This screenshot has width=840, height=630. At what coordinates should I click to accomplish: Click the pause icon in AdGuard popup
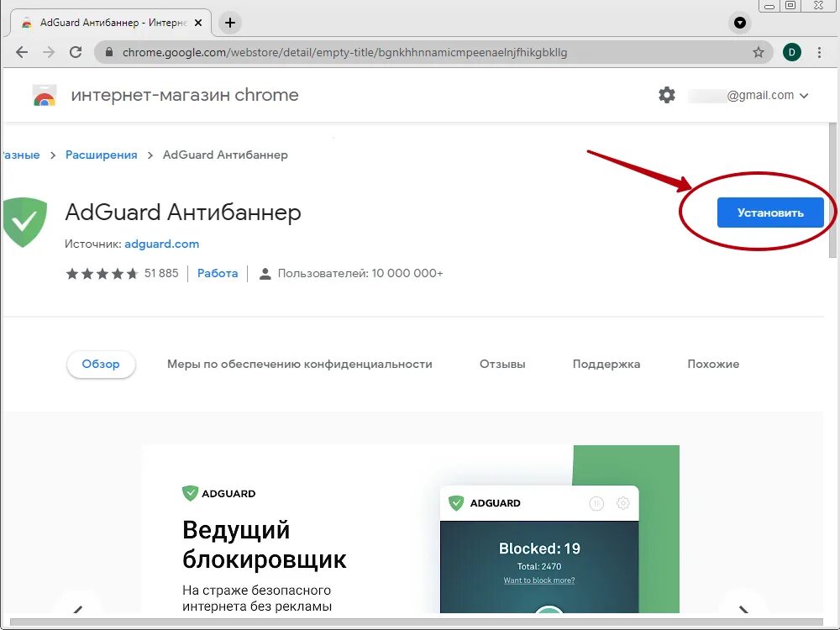596,503
